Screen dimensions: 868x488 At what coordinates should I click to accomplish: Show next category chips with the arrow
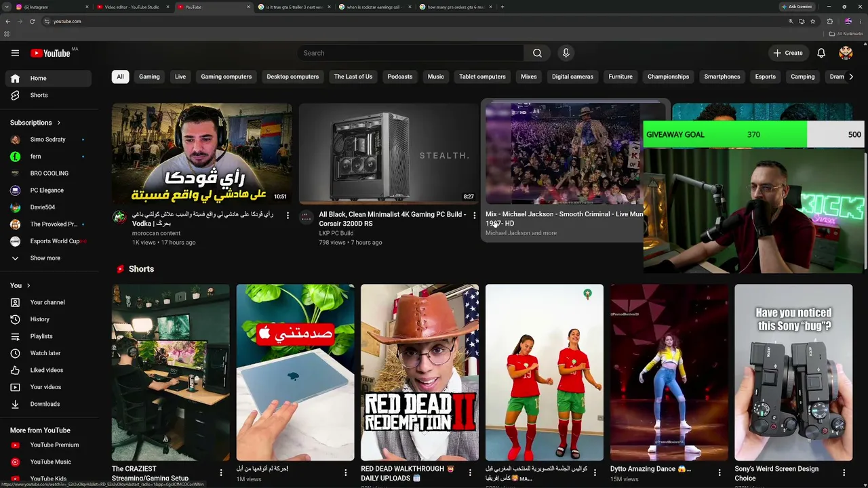pos(851,77)
